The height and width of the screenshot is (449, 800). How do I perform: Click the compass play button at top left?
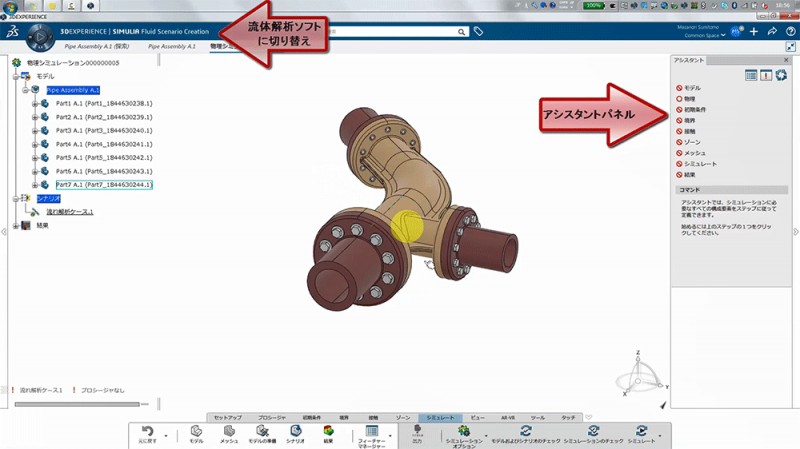click(x=40, y=37)
